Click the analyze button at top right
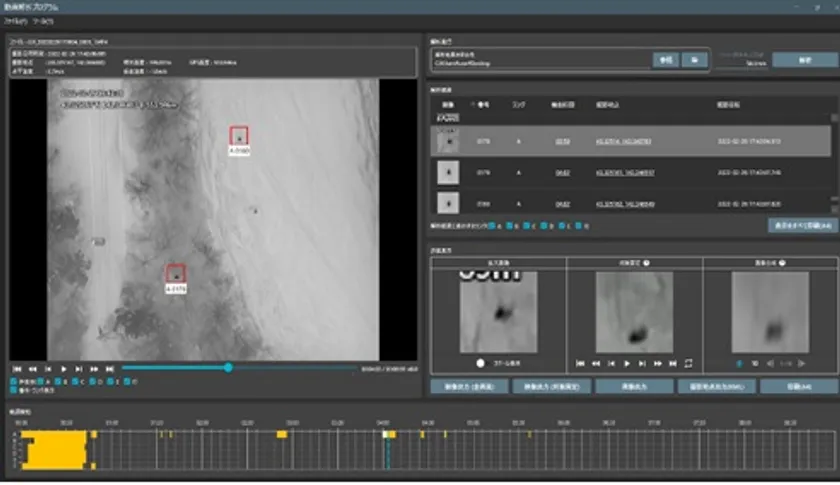The height and width of the screenshot is (485, 840). (x=804, y=60)
